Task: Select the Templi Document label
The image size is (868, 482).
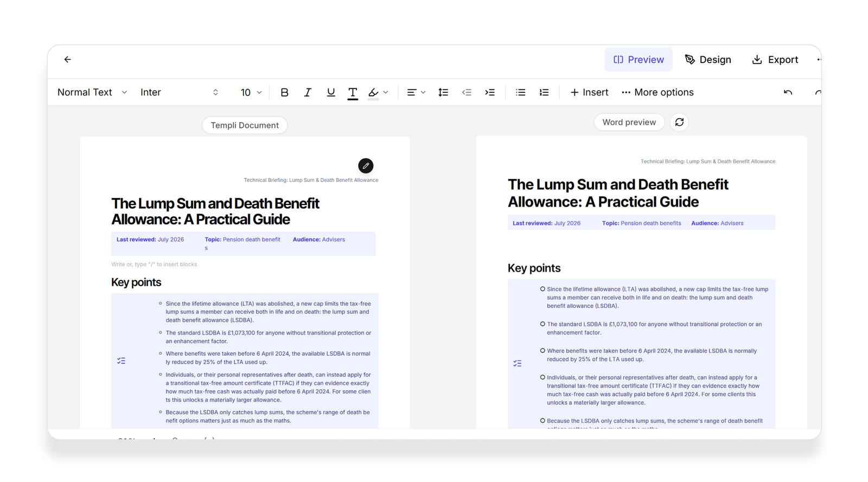Action: pyautogui.click(x=245, y=125)
